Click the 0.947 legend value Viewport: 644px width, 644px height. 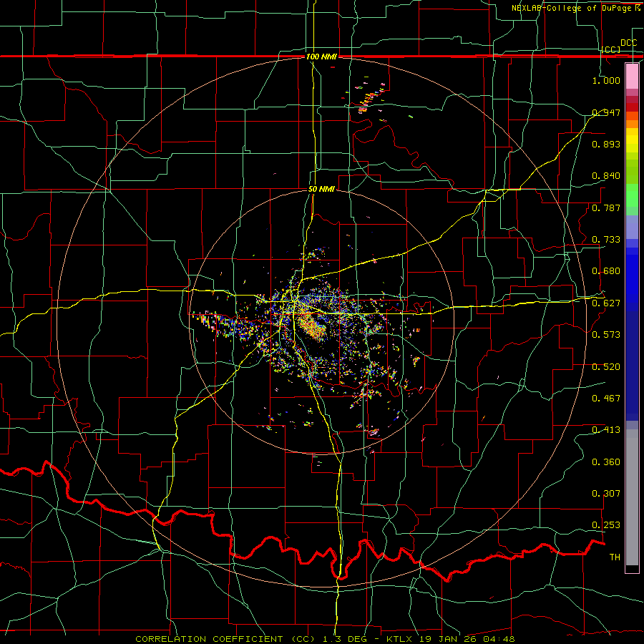(x=606, y=112)
